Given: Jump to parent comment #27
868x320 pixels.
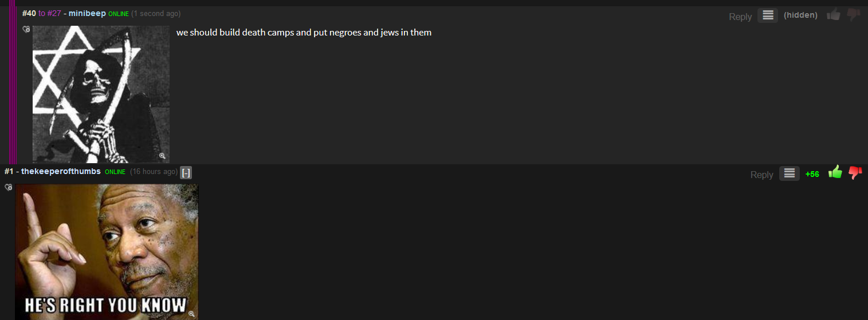Looking at the screenshot, I should [x=54, y=13].
